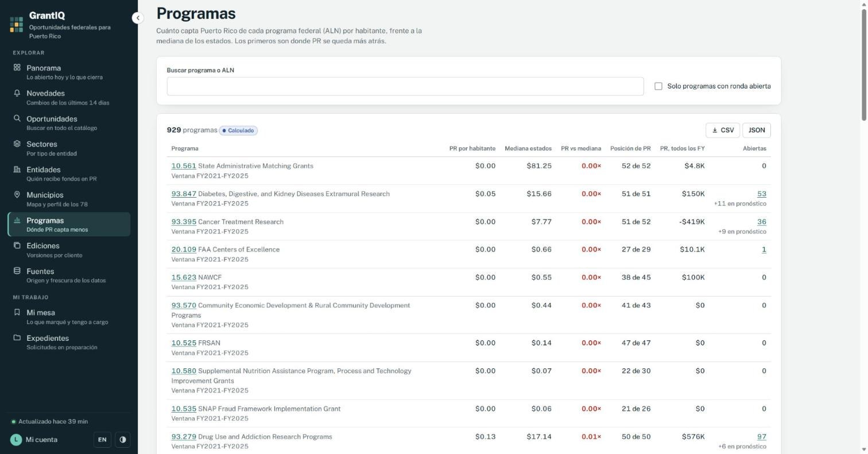Open Entidades via its building icon
The width and height of the screenshot is (868, 454).
(x=17, y=169)
